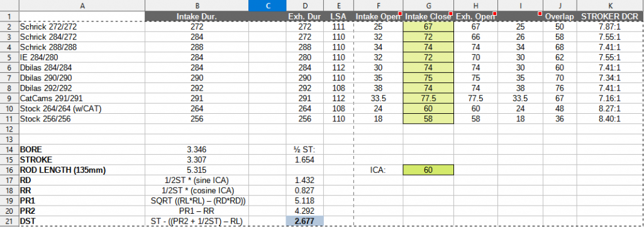Image resolution: width=644 pixels, height=227 pixels.
Task: Select column C header
Action: (267, 5)
